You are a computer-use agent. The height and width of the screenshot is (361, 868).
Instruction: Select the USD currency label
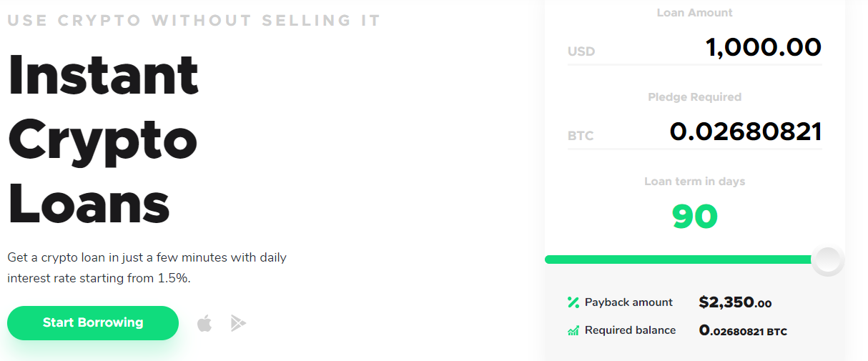pos(581,51)
